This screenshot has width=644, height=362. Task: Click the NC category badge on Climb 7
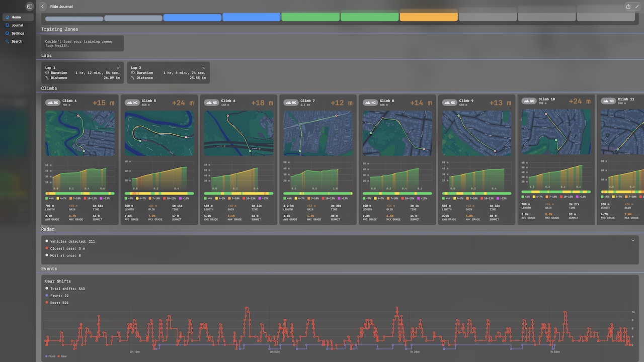click(291, 103)
